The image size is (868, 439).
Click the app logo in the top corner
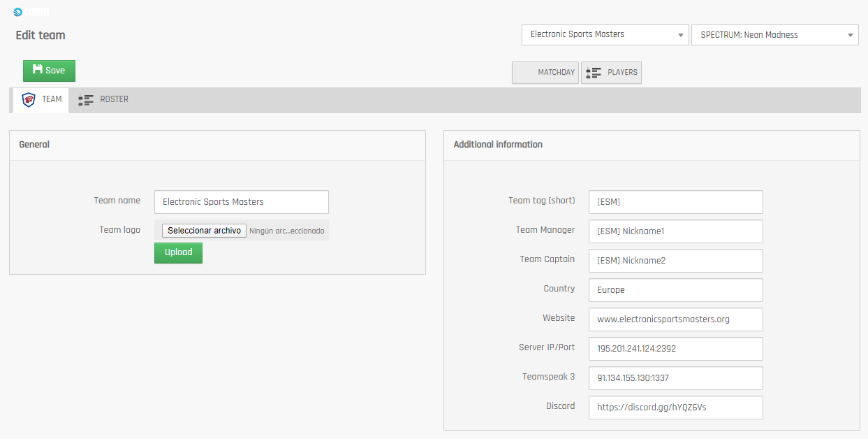point(31,11)
